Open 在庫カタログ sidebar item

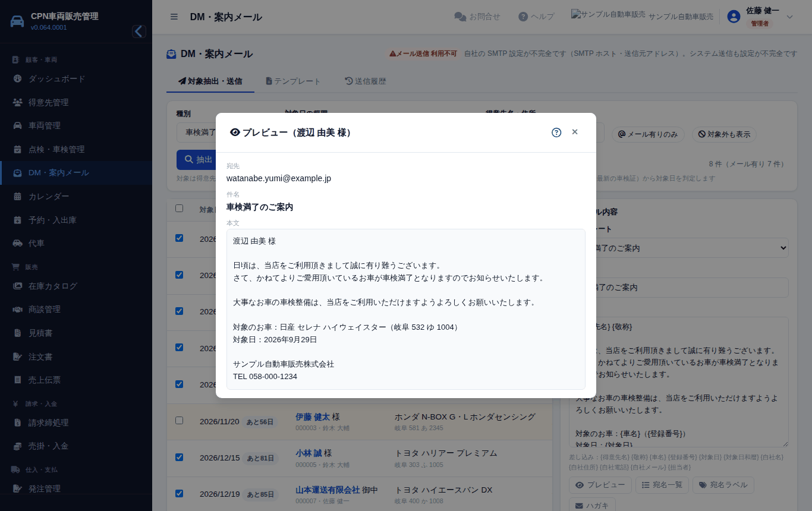(76, 286)
